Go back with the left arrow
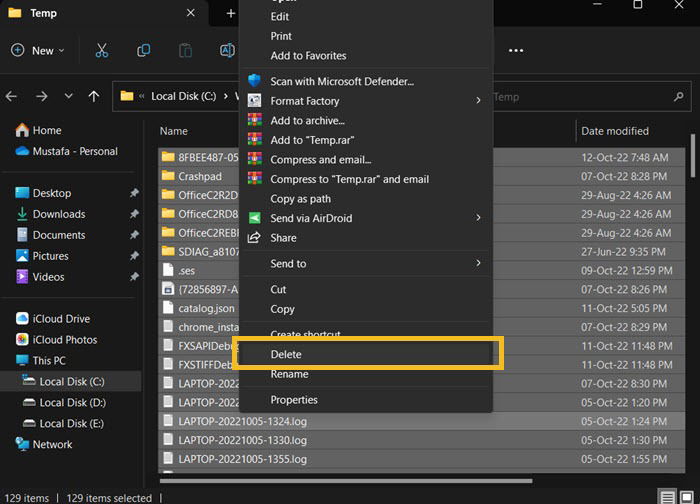 point(11,96)
